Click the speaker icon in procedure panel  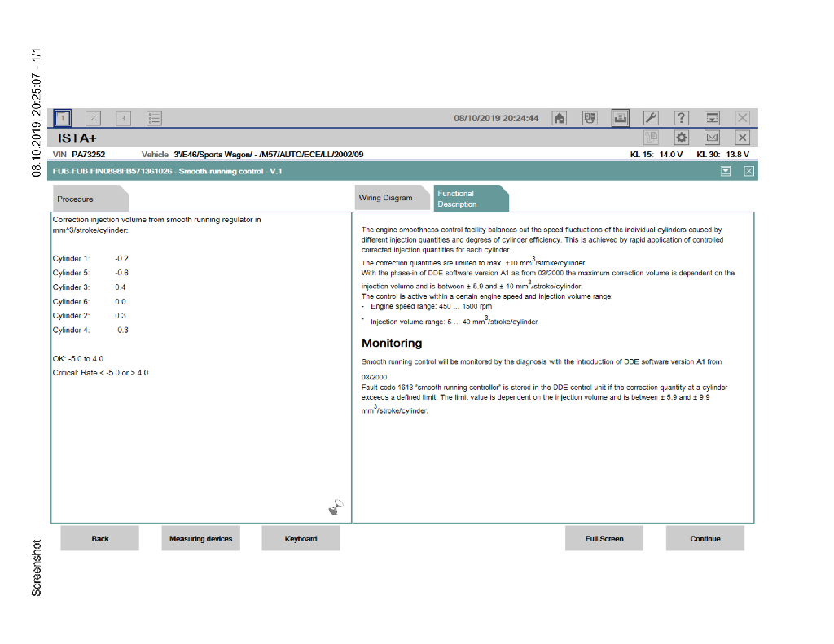[x=336, y=508]
